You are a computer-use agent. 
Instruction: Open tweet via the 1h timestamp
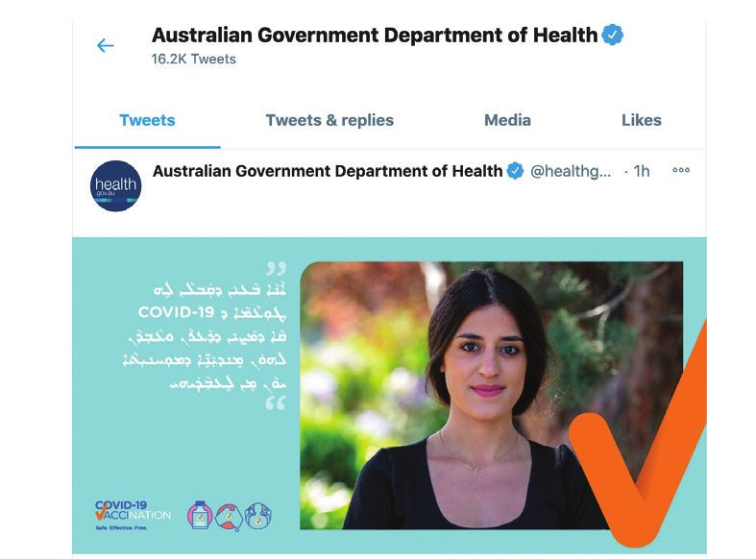pos(642,171)
